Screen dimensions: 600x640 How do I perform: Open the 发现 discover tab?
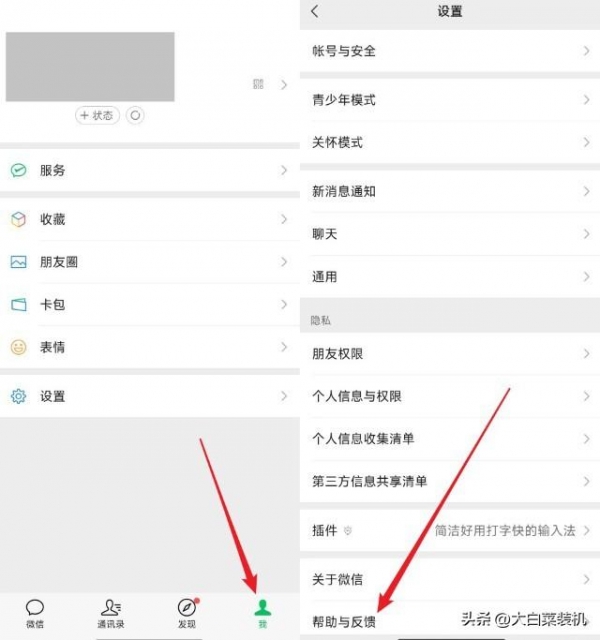[187, 613]
